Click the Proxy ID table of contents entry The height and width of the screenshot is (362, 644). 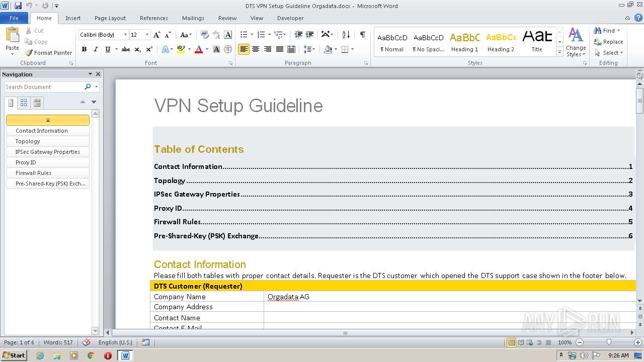(393, 208)
